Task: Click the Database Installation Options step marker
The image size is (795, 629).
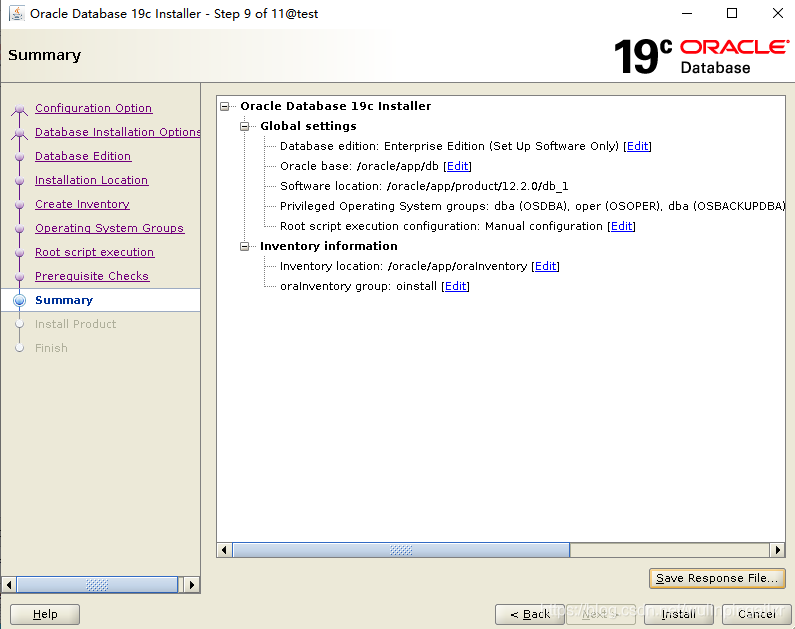Action: click(19, 133)
